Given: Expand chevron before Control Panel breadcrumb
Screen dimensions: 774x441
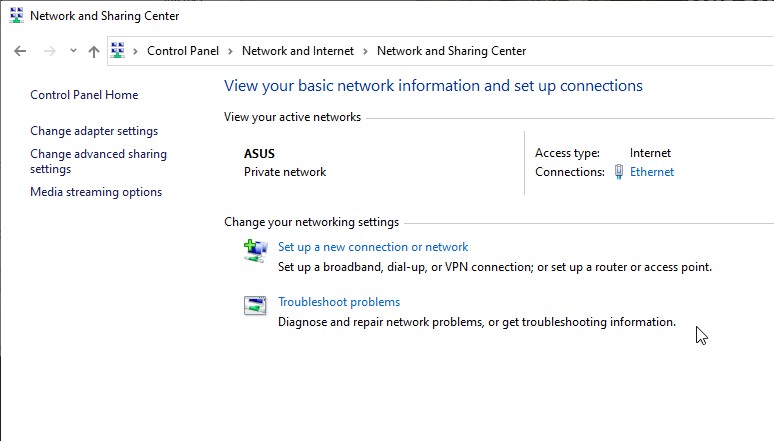Looking at the screenshot, I should (135, 51).
